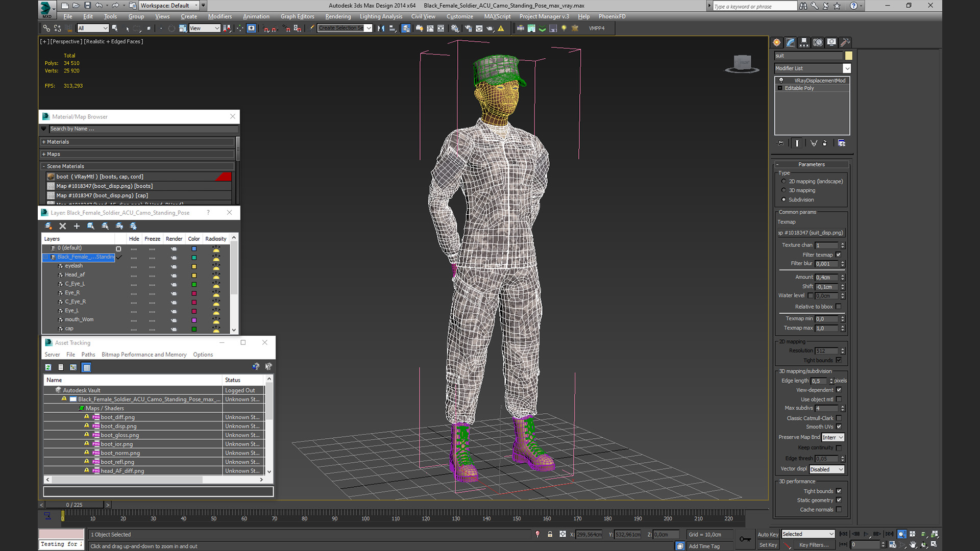Click the Pin Stack icon
This screenshot has height=551, width=980.
(x=780, y=143)
